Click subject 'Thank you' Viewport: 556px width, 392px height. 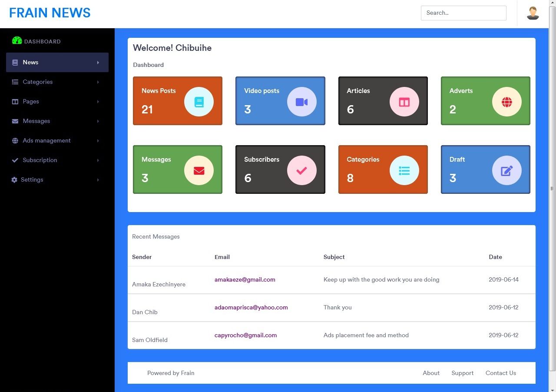click(338, 307)
